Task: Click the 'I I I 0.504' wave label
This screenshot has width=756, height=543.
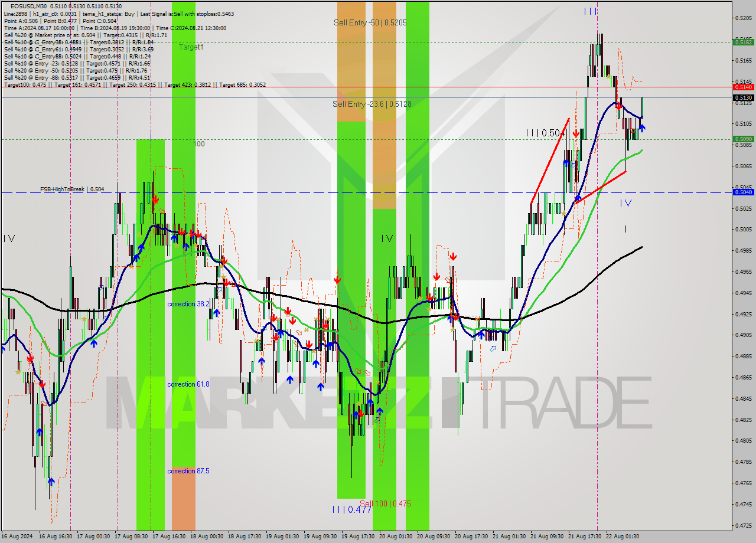Action: [x=546, y=133]
